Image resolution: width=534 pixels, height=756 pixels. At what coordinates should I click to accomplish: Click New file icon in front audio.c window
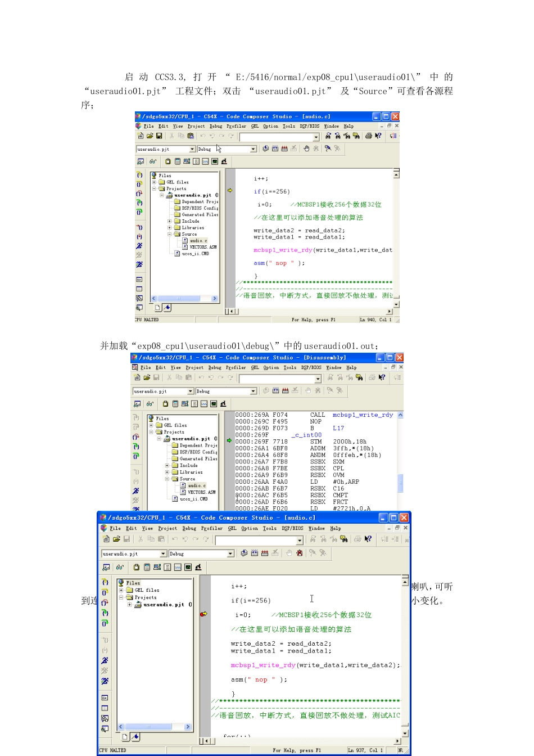(x=106, y=539)
